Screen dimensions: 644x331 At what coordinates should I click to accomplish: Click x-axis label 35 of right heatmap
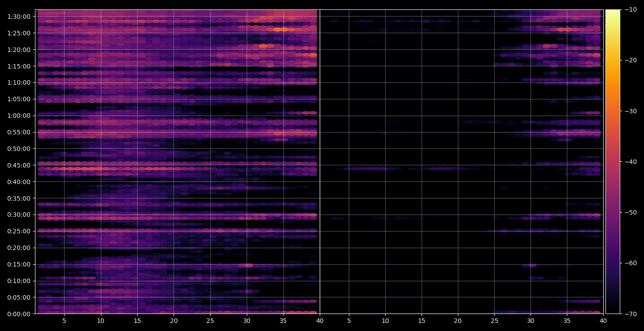coord(567,321)
